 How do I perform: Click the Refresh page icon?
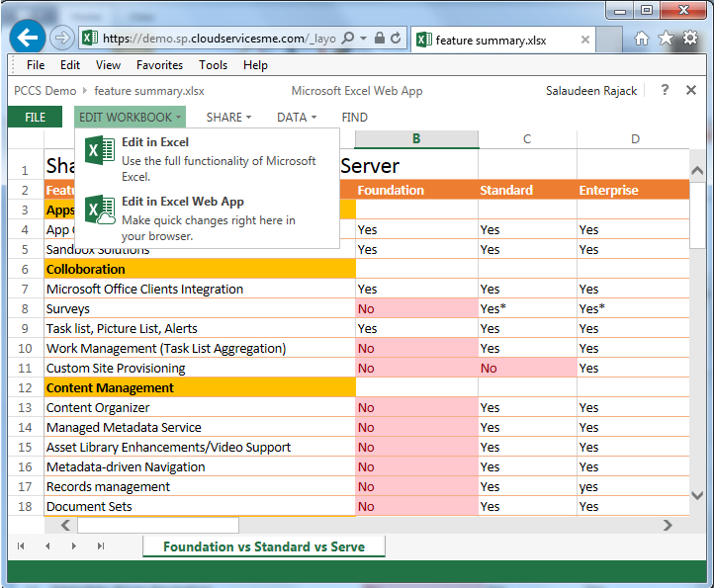click(396, 38)
